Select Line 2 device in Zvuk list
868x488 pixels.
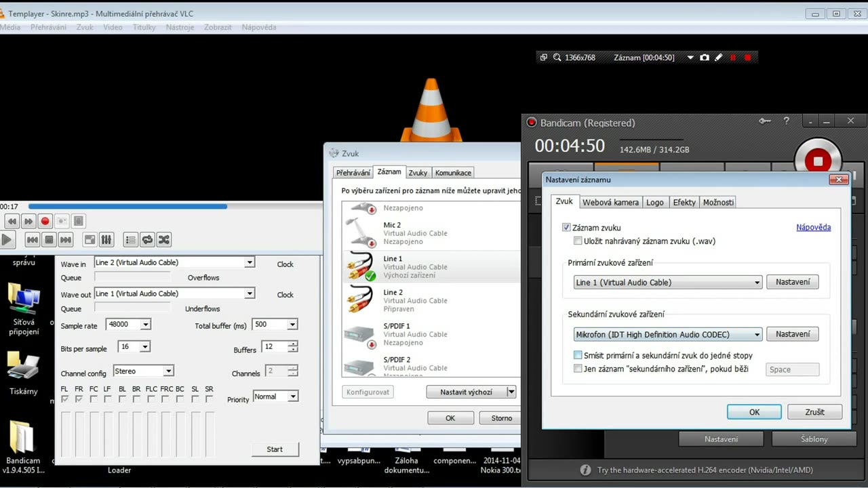coord(431,300)
